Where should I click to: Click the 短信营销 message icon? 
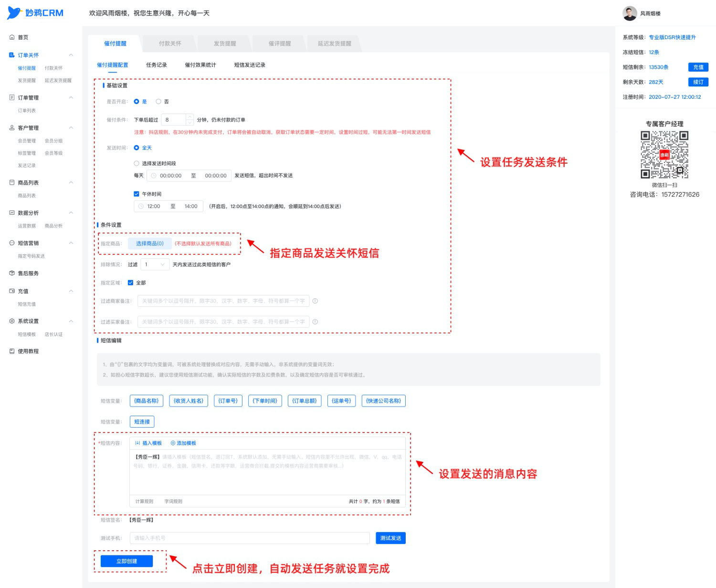point(12,243)
